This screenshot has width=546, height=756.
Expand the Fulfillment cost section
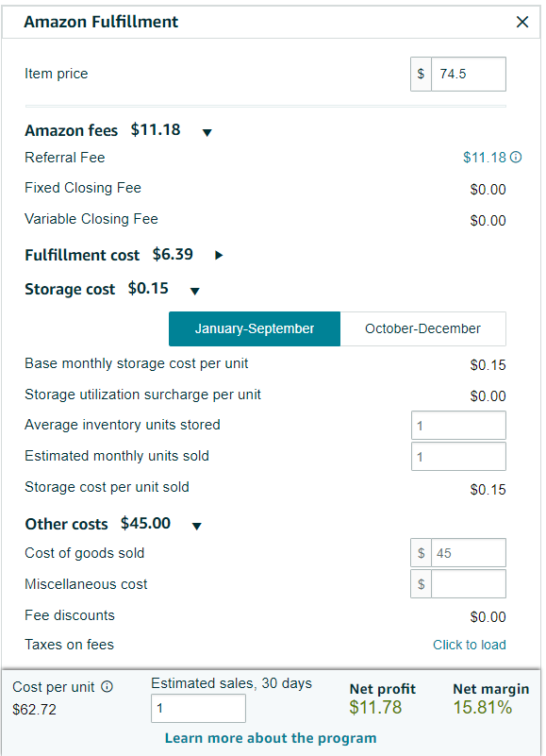[x=219, y=255]
